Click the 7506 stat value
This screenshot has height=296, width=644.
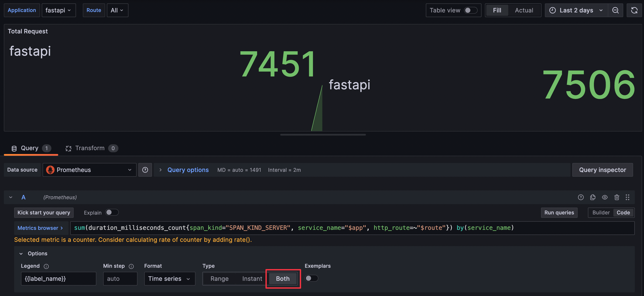[x=589, y=85]
